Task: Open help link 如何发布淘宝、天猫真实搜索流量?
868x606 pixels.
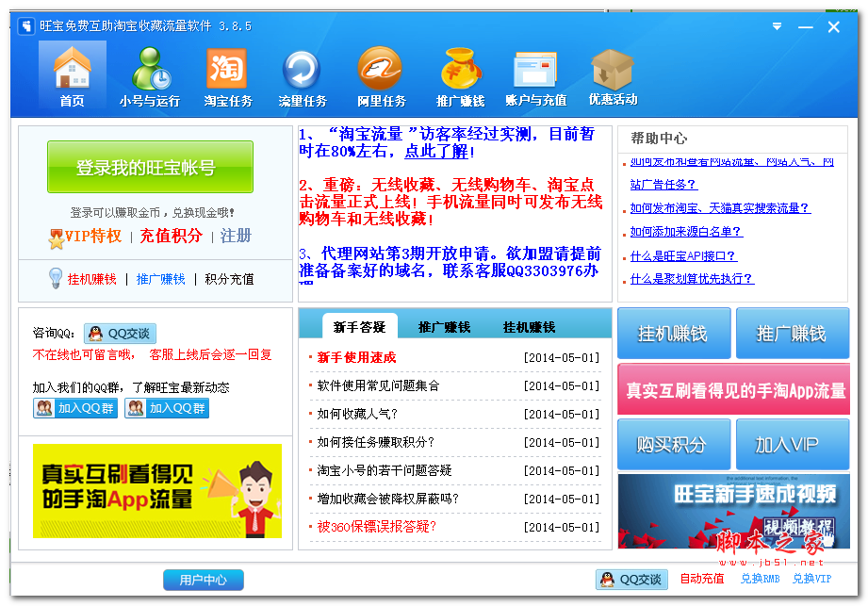Action: tap(720, 208)
